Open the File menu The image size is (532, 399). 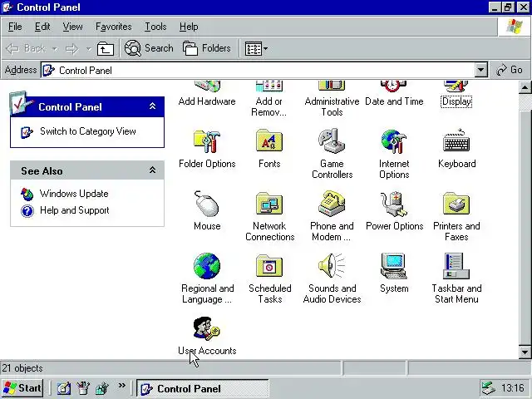click(x=15, y=27)
